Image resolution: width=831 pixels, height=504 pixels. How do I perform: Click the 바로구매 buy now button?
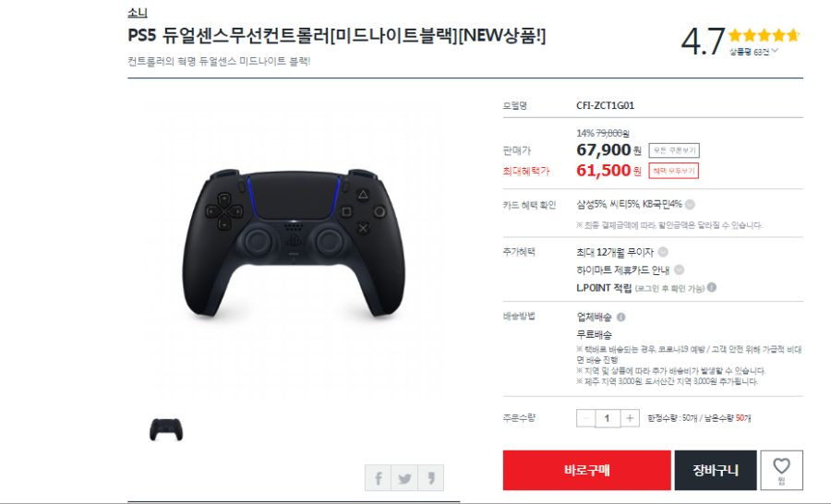click(586, 470)
